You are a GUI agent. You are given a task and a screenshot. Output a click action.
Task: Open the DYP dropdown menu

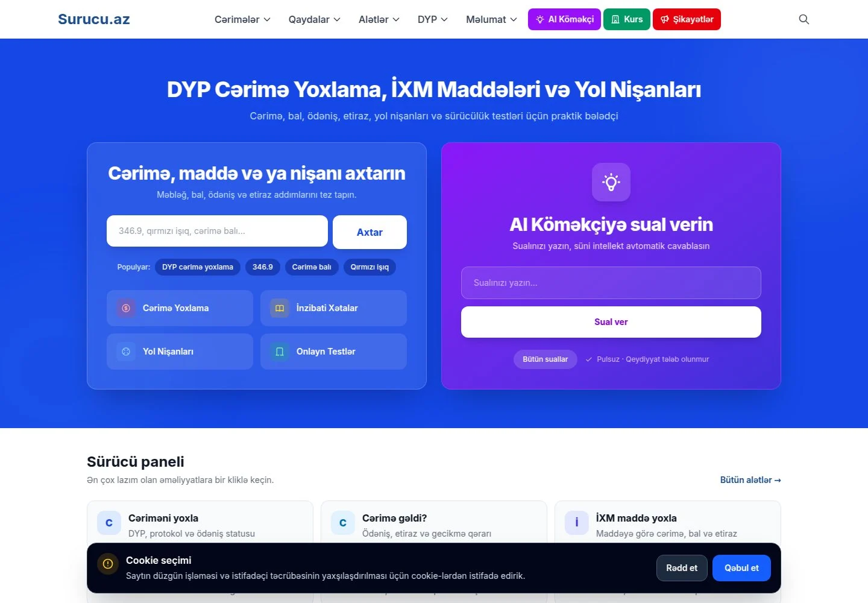tap(433, 19)
